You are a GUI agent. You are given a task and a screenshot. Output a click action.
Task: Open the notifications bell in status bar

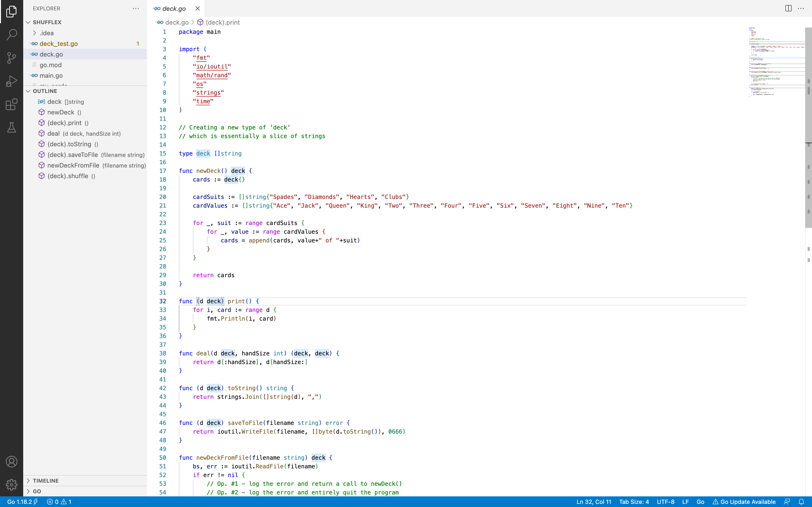(801, 502)
